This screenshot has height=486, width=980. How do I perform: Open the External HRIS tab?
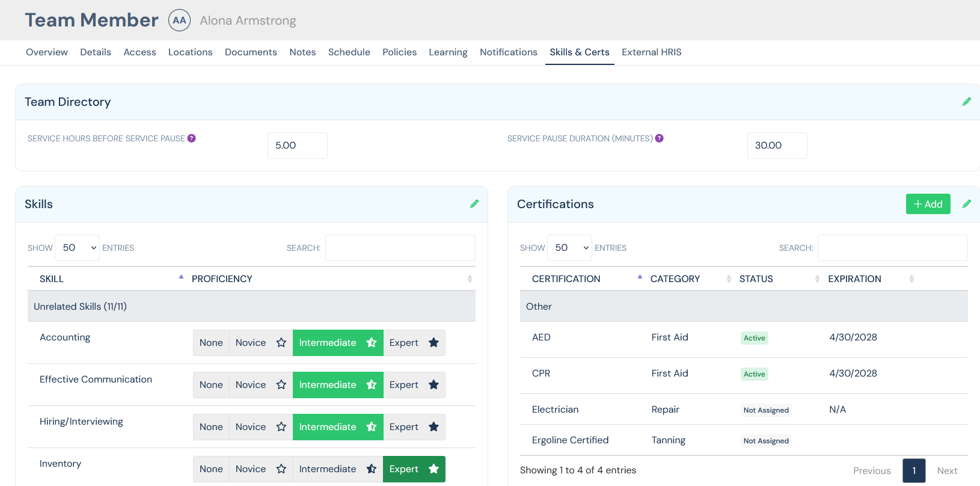point(651,52)
